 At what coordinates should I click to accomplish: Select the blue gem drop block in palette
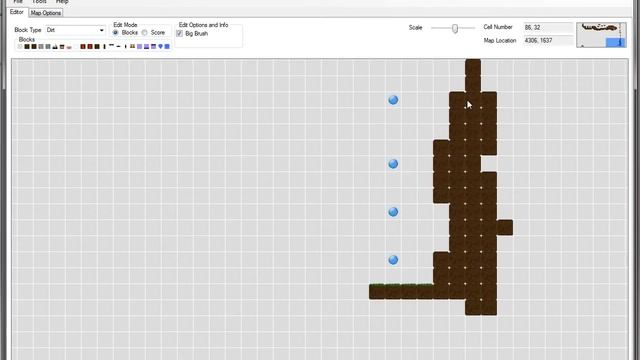pos(160,47)
